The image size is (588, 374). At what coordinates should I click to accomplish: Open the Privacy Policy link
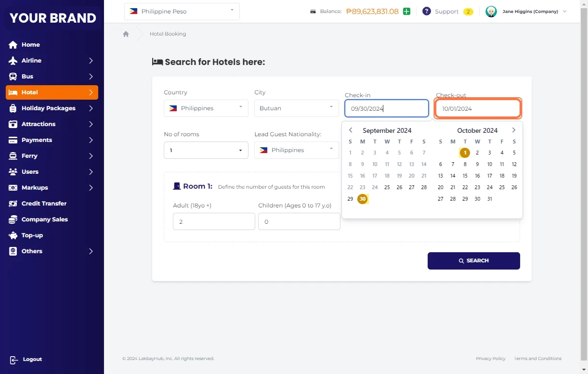(490, 359)
